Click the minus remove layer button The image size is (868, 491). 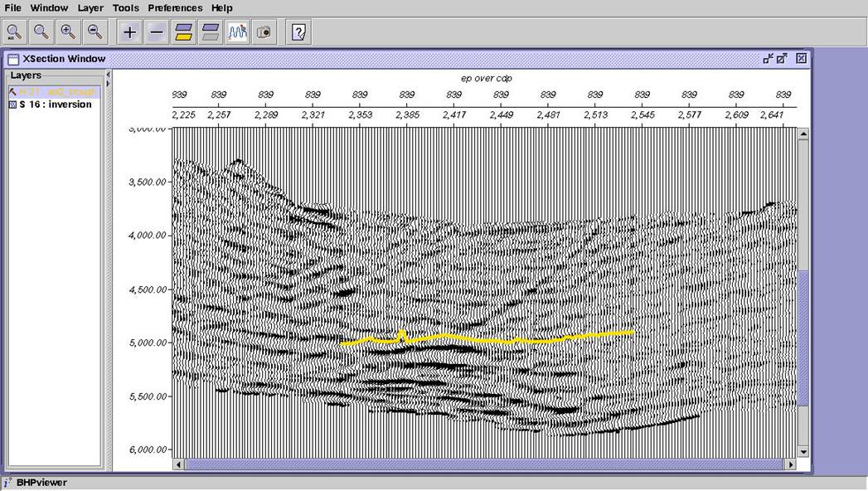click(157, 32)
